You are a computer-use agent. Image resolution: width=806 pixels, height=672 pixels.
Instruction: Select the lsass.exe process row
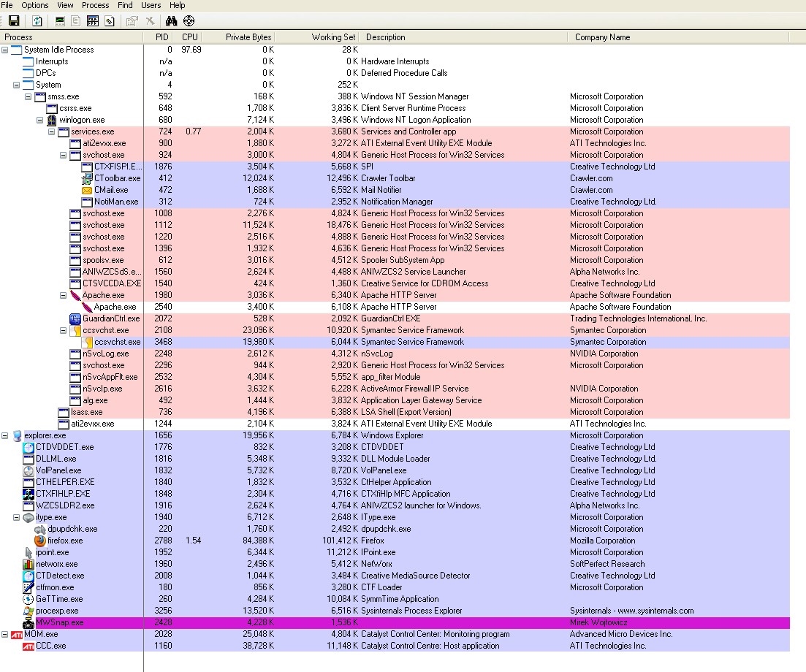395,412
